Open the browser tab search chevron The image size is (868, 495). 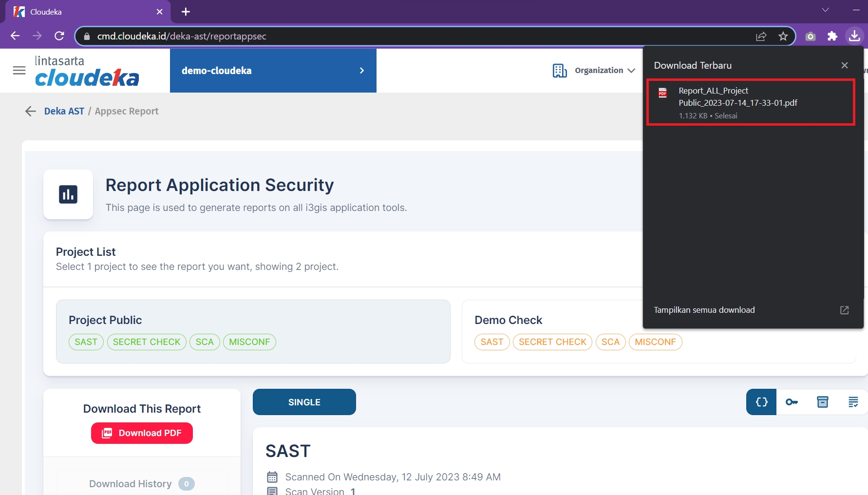pos(825,10)
